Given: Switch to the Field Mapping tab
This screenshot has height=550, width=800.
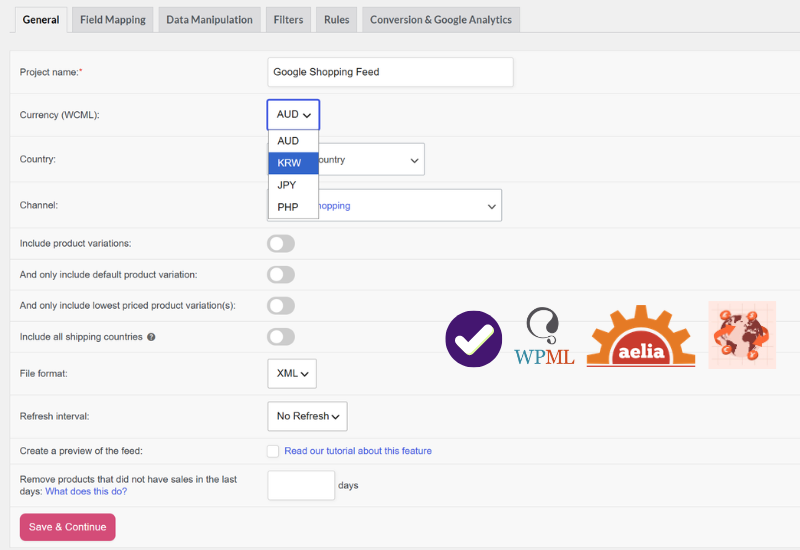Looking at the screenshot, I should pyautogui.click(x=113, y=20).
